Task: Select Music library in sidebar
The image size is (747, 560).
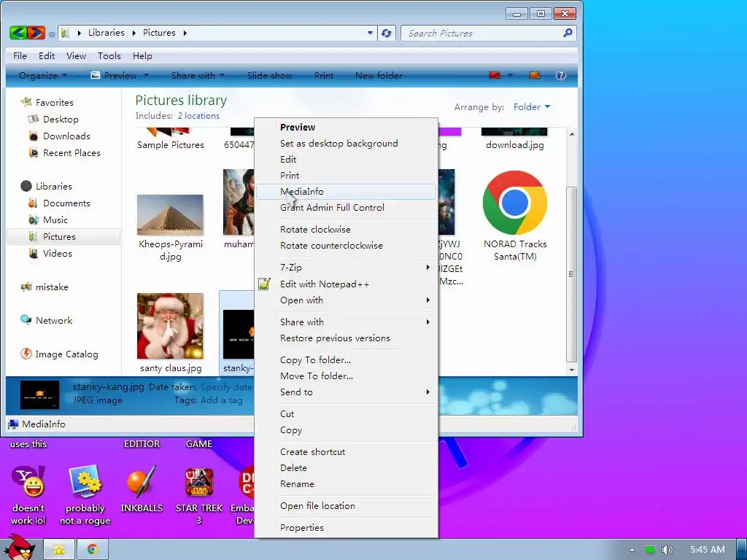Action: (55, 220)
